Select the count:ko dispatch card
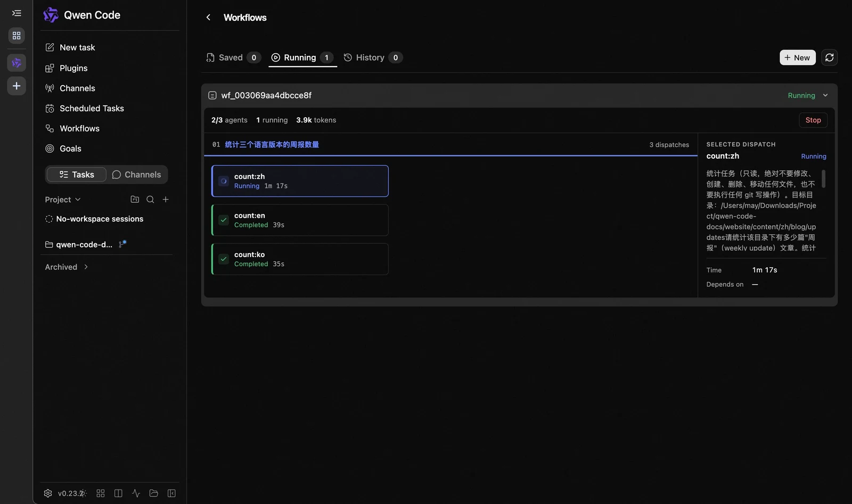The width and height of the screenshot is (852, 504). (x=300, y=259)
